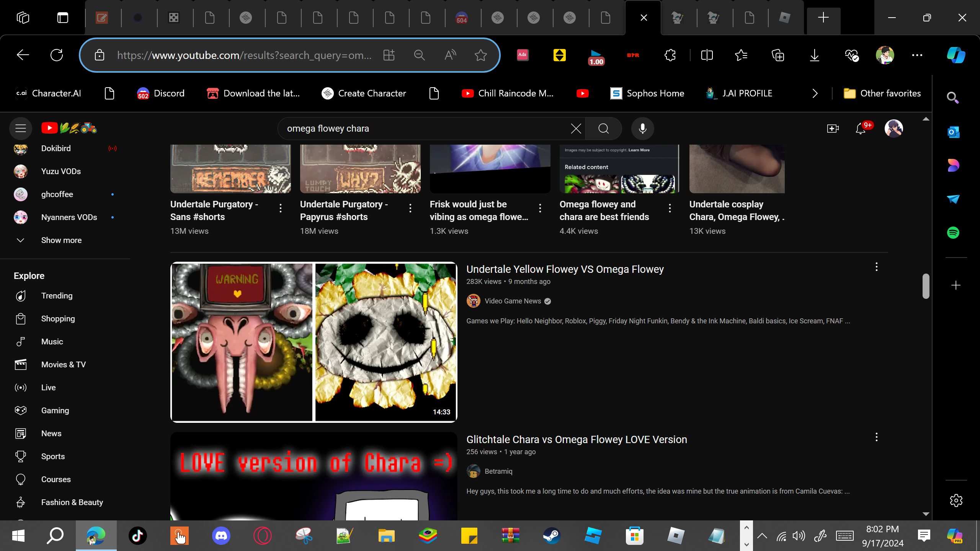Open Spotify in Edge sidebar

coord(953,233)
